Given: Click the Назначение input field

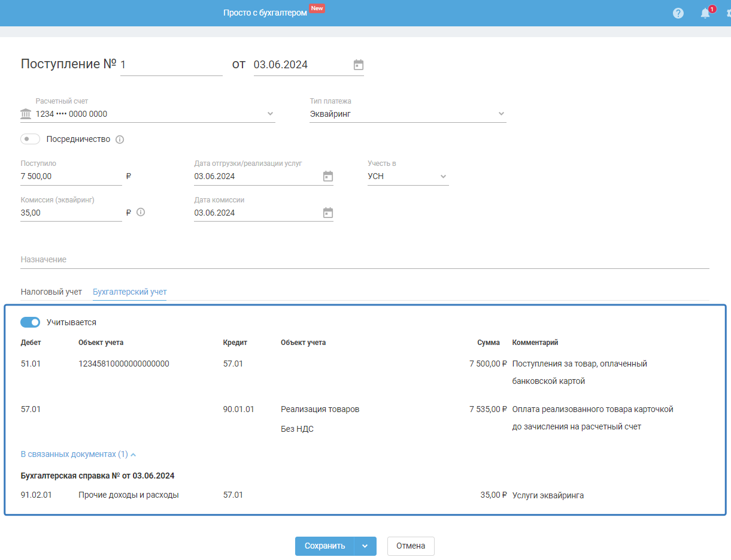Looking at the screenshot, I should coord(364,260).
